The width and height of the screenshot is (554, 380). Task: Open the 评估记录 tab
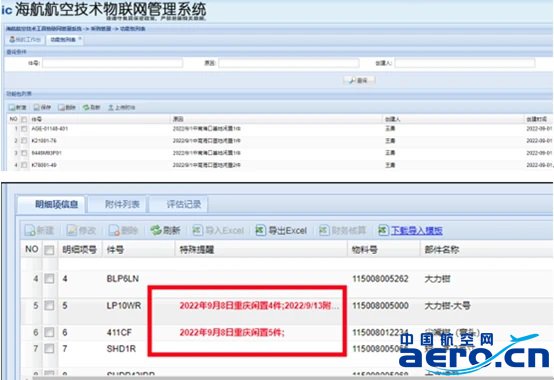[x=183, y=204]
